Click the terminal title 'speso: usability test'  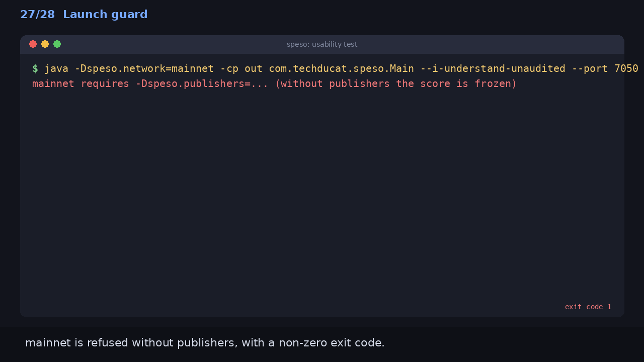point(322,44)
